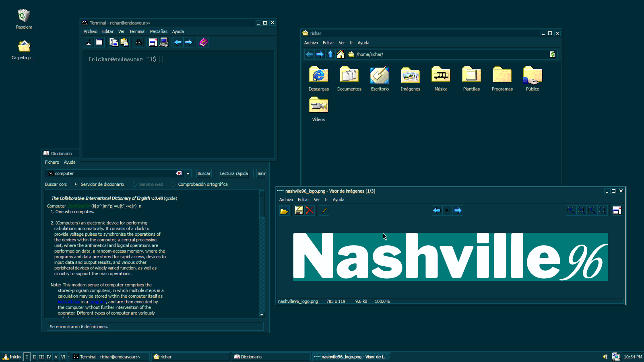Click the /home/richar/ location field
This screenshot has width=644, height=362.
pyautogui.click(x=452, y=54)
